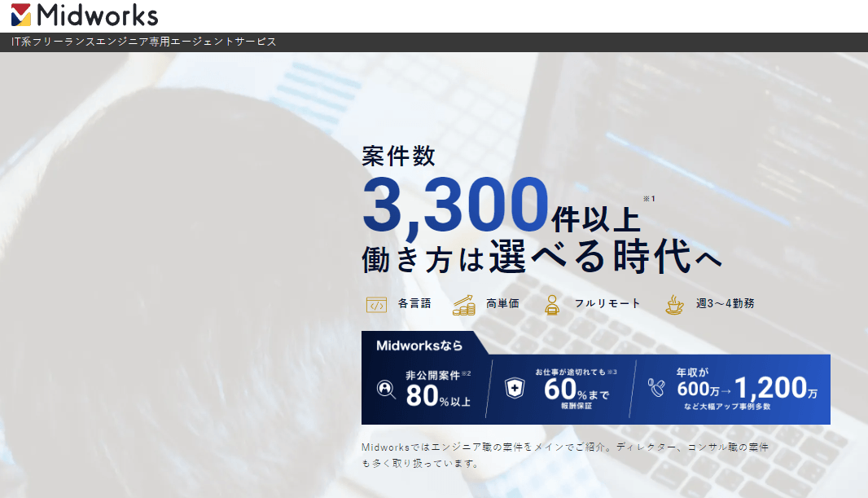The image size is (868, 498).
Task: Click the code bracket icon beside 各言語
Action: point(376,305)
